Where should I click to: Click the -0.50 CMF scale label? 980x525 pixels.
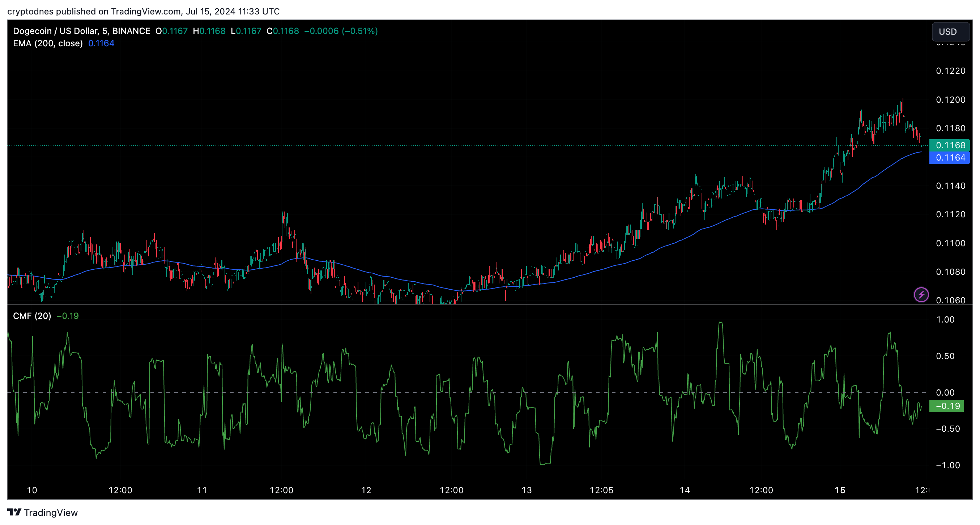[948, 429]
